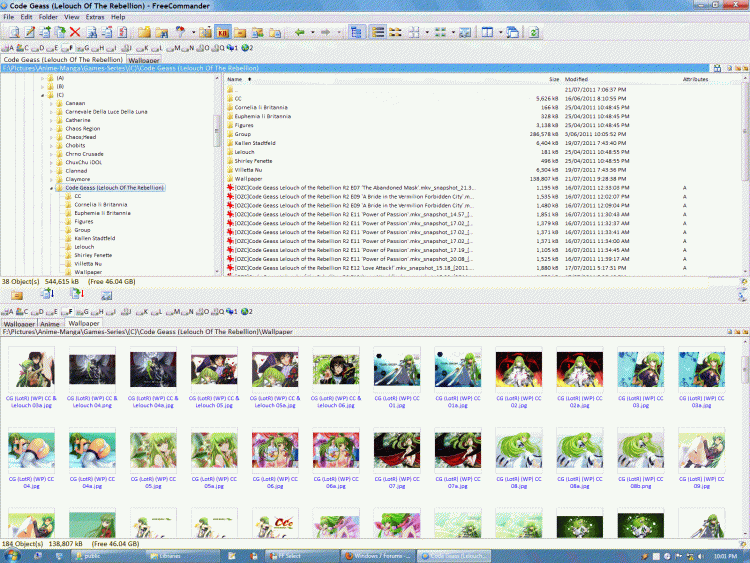
Task: Click the Search folder icon with binoculars
Action: (162, 32)
